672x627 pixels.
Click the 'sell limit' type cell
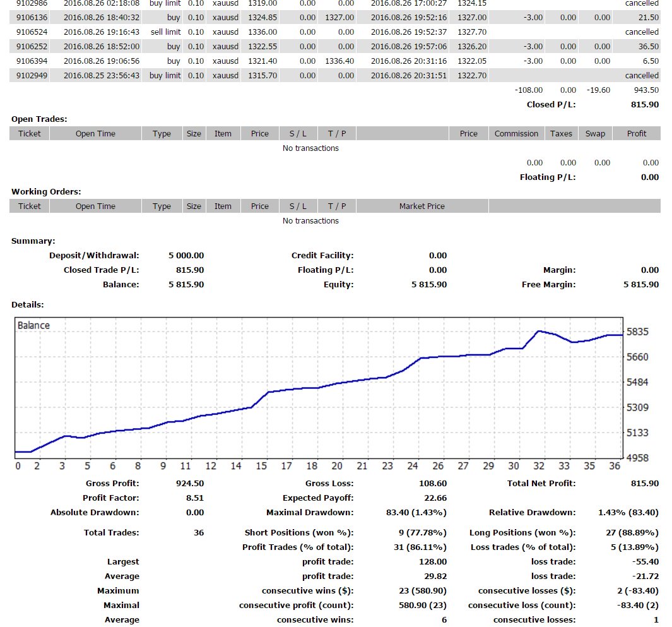[165, 32]
